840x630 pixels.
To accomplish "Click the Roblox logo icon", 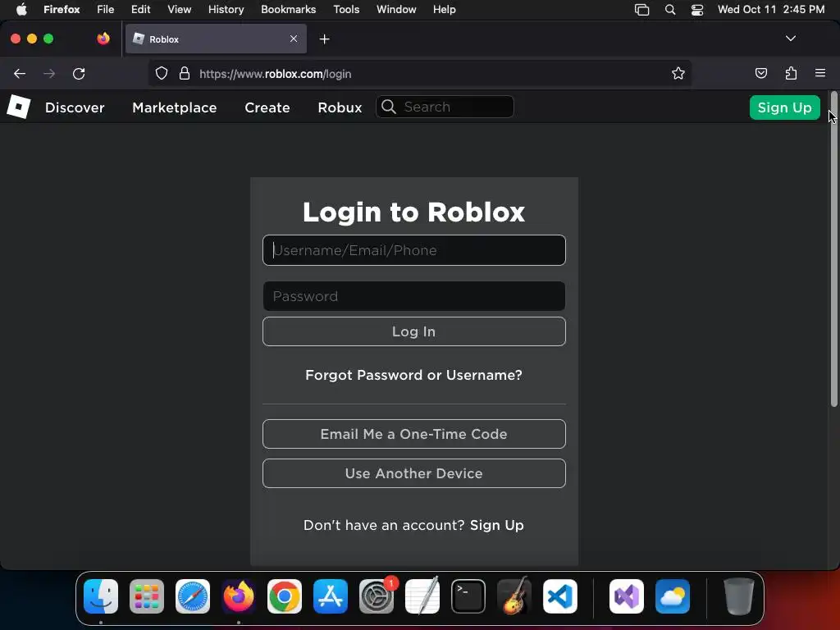I will [19, 107].
